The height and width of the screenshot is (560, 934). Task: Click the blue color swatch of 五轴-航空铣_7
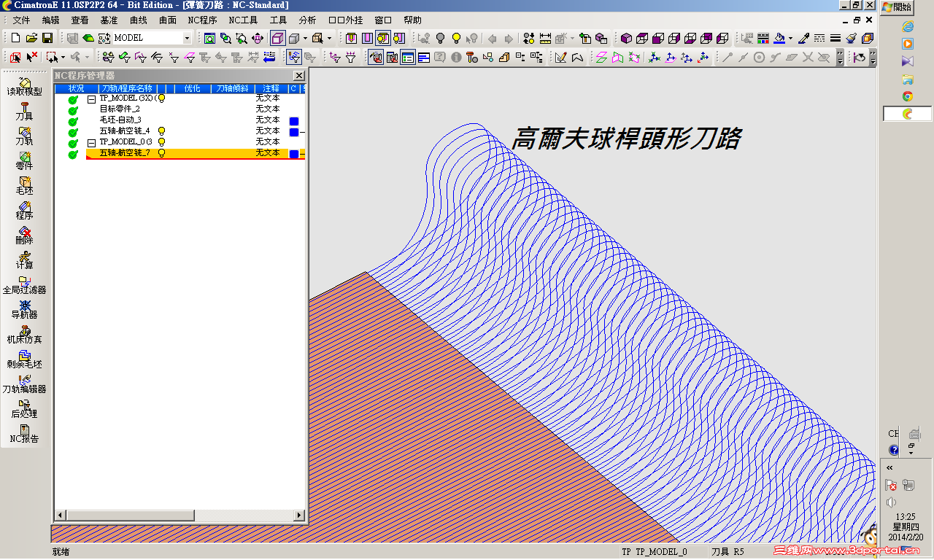click(294, 154)
